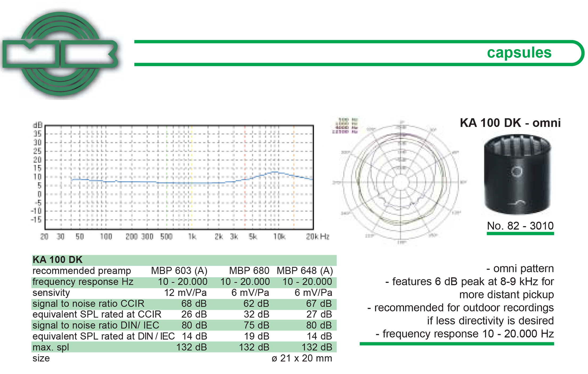This screenshot has width=588, height=374.
Task: Click the 'ø 21 x 20 mm' size value
Action: [302, 358]
